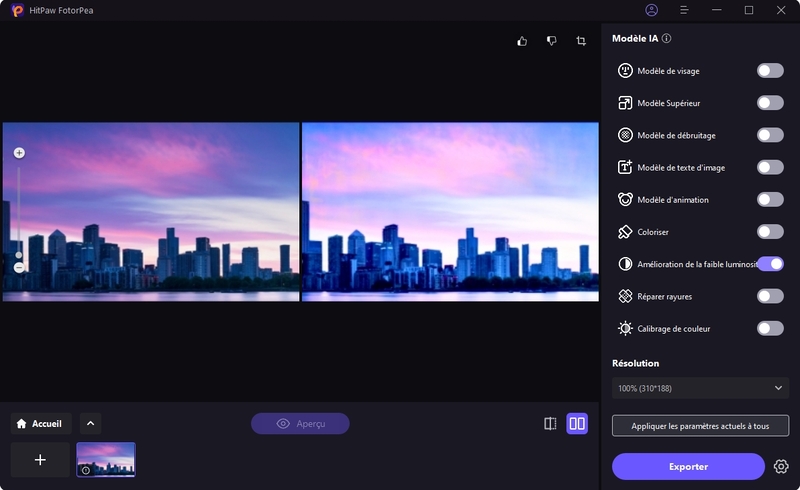Screen dimensions: 800x490
Task: Click the zoom in plus icon
Action: pos(19,153)
